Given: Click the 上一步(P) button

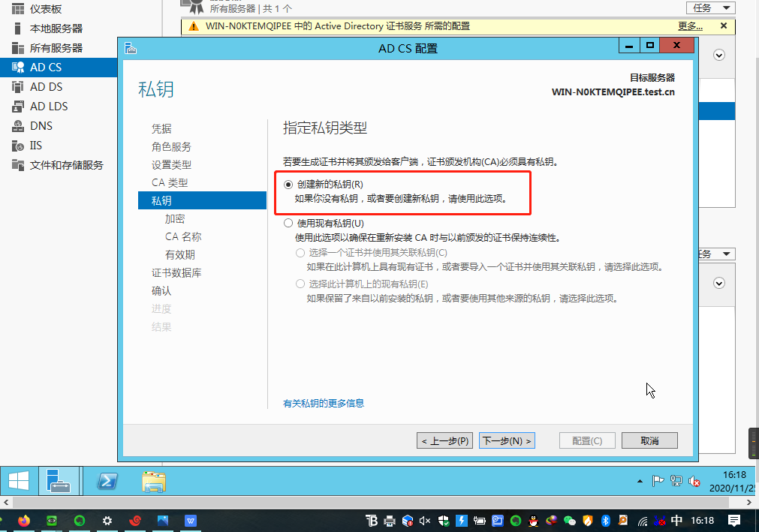Looking at the screenshot, I should pyautogui.click(x=445, y=440).
